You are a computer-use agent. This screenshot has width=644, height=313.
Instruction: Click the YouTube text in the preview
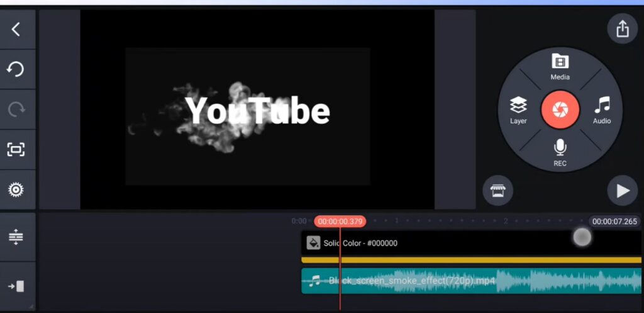[x=257, y=110]
